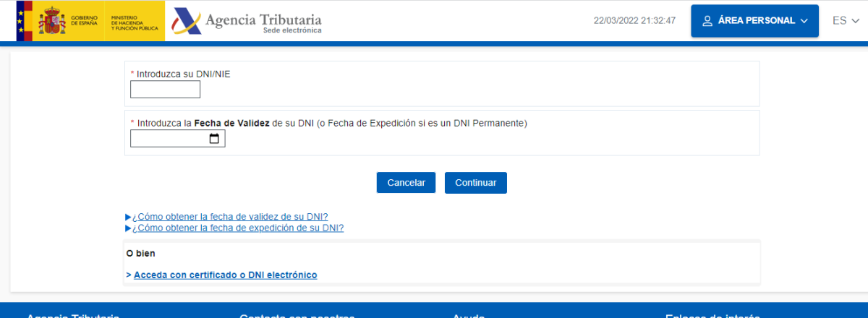Click the 'Sede electrónica' text under Agencia Tributaria
Image resolution: width=868 pixels, height=318 pixels.
292,31
